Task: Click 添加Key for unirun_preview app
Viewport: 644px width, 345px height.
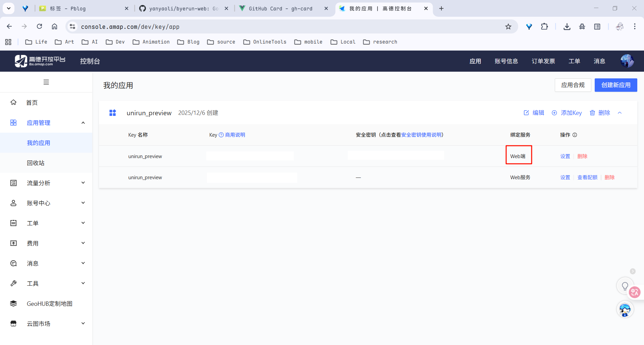Action: coord(567,113)
